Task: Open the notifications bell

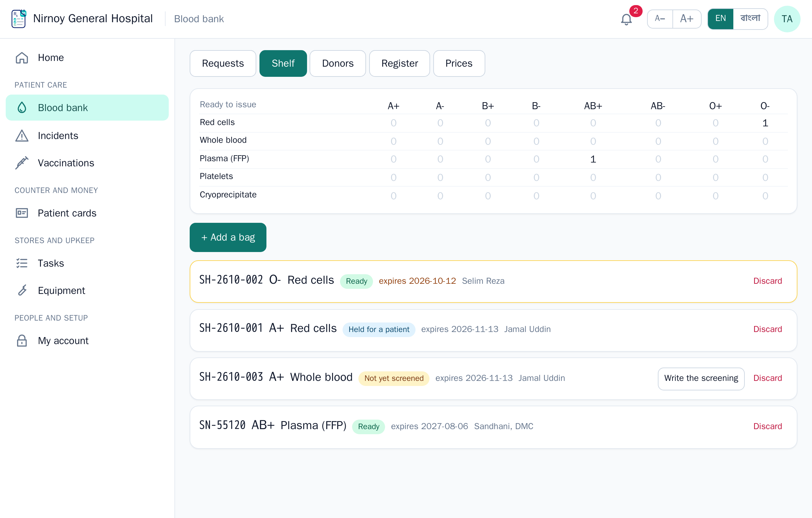Action: [x=626, y=19]
